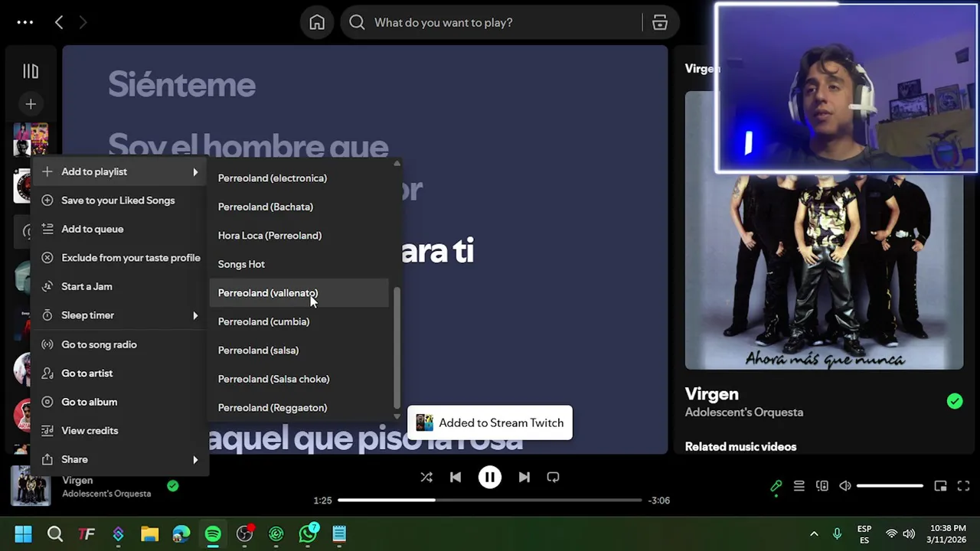
Task: Open the ESP language switcher
Action: tap(864, 534)
